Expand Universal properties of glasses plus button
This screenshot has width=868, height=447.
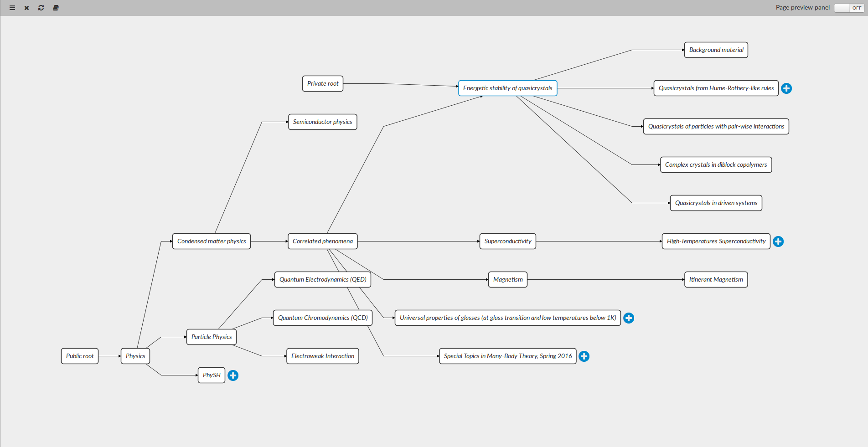pyautogui.click(x=629, y=318)
